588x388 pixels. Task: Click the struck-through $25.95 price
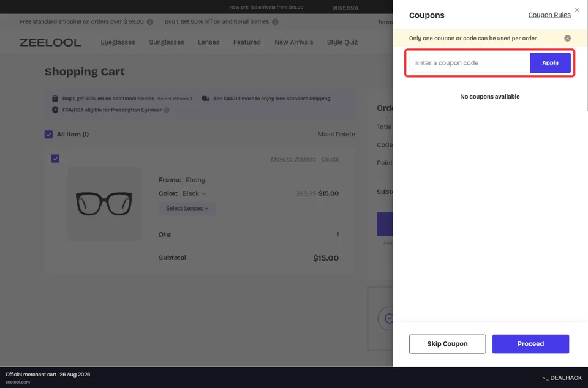point(305,193)
